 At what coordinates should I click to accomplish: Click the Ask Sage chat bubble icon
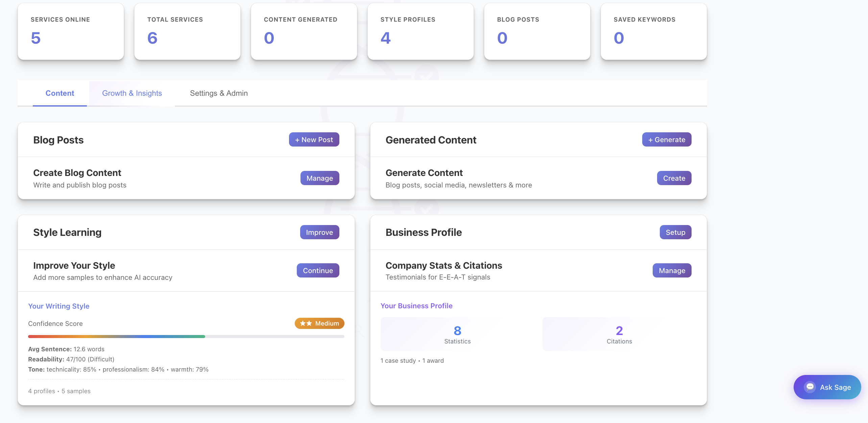pyautogui.click(x=810, y=387)
